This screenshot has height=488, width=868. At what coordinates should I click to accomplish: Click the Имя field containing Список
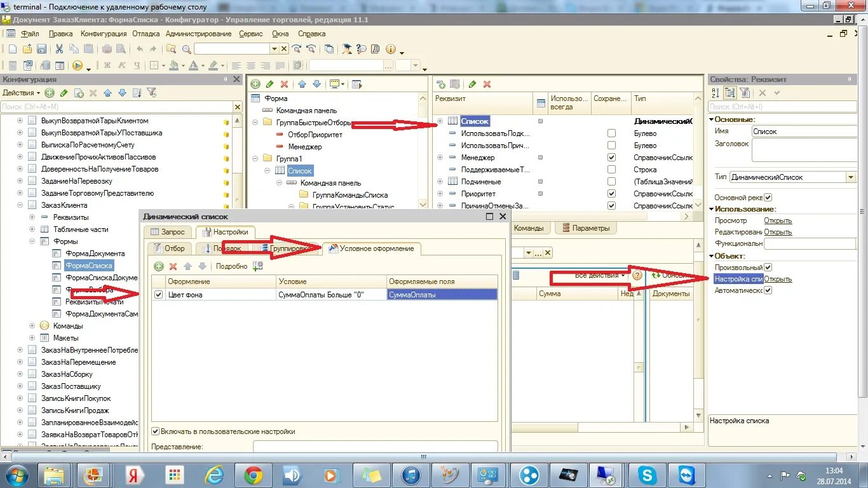pyautogui.click(x=804, y=132)
